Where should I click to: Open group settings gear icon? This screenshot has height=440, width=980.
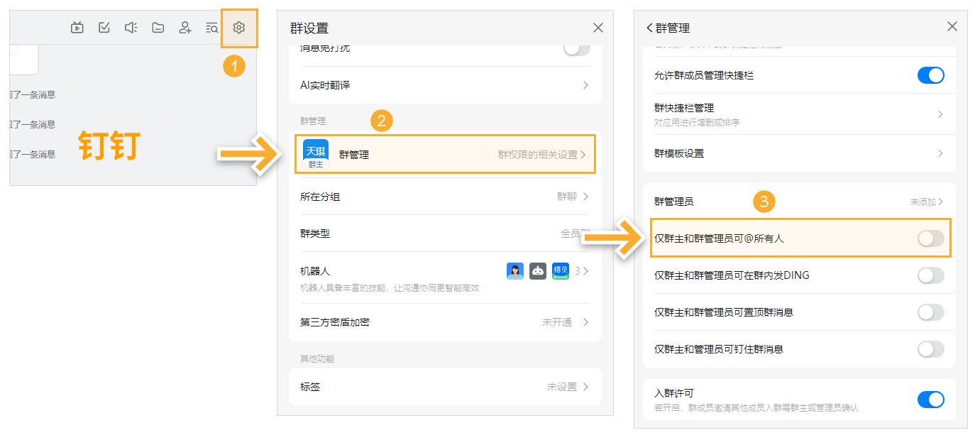point(239,28)
